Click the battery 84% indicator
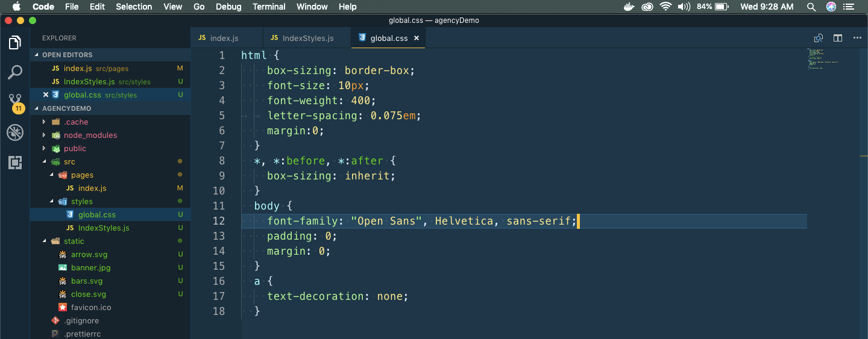868x339 pixels. click(x=713, y=7)
